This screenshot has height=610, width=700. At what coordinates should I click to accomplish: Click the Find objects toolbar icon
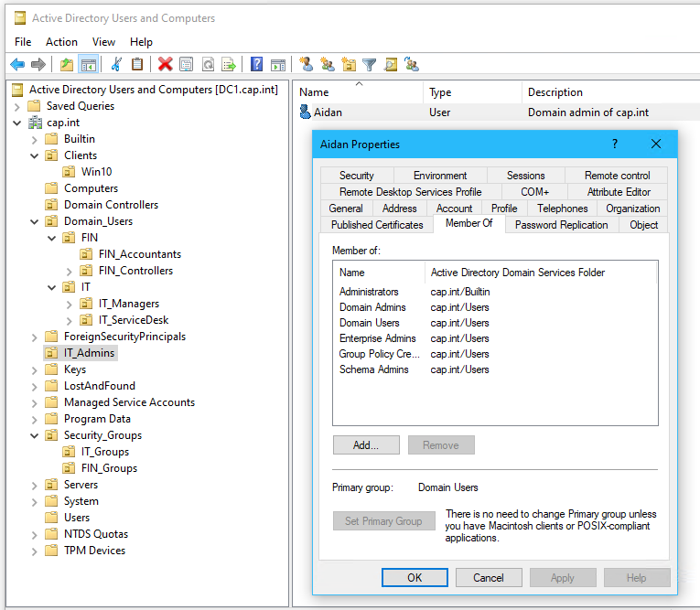pyautogui.click(x=391, y=65)
